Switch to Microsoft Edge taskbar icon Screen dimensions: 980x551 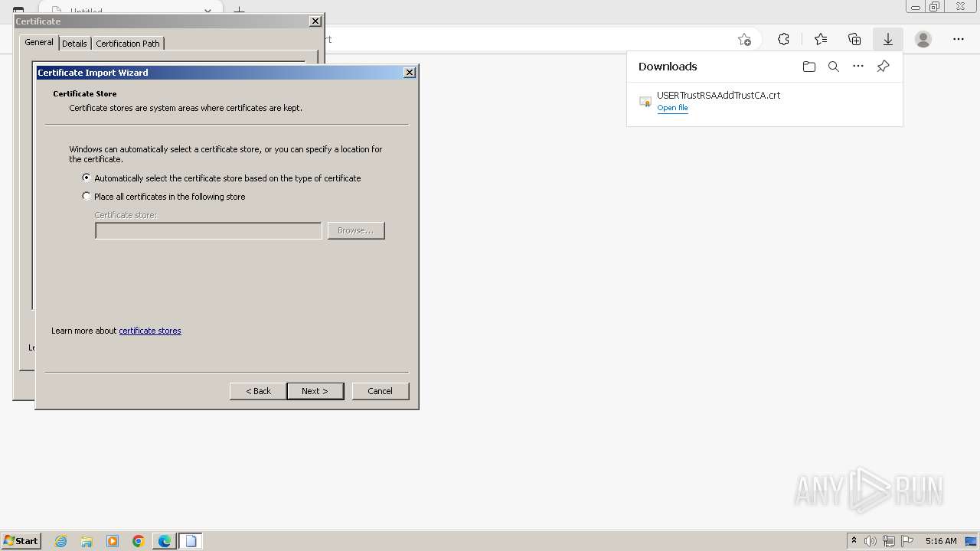(165, 541)
